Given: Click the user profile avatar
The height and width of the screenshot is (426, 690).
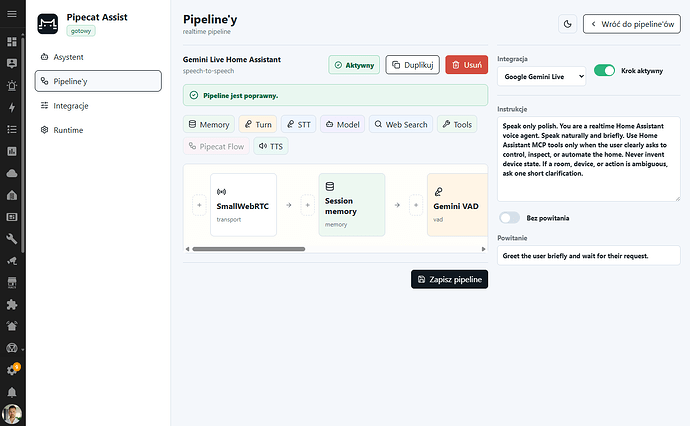Looking at the screenshot, I should pos(12,414).
